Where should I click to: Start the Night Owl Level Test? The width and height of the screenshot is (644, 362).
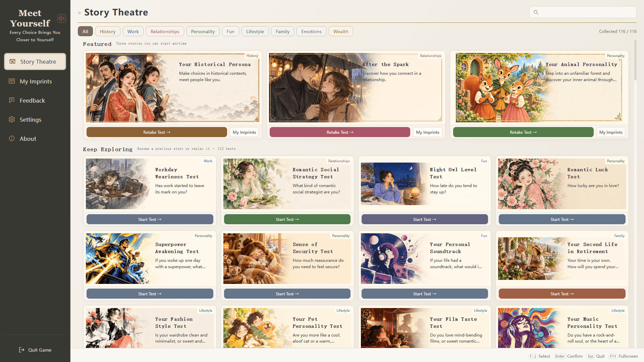click(x=425, y=219)
